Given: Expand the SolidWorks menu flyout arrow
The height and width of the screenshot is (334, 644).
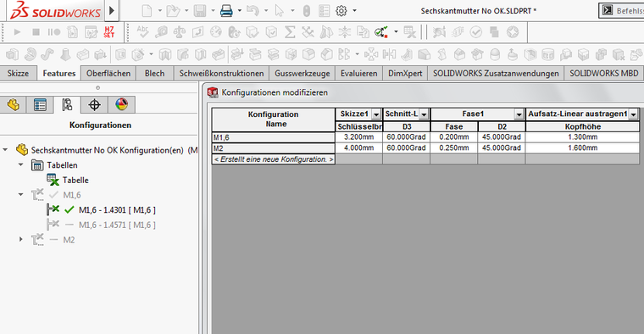Looking at the screenshot, I should point(112,11).
